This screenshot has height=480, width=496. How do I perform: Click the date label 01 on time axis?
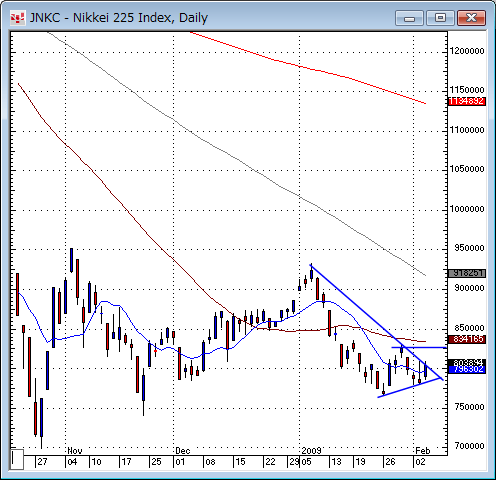[x=180, y=462]
